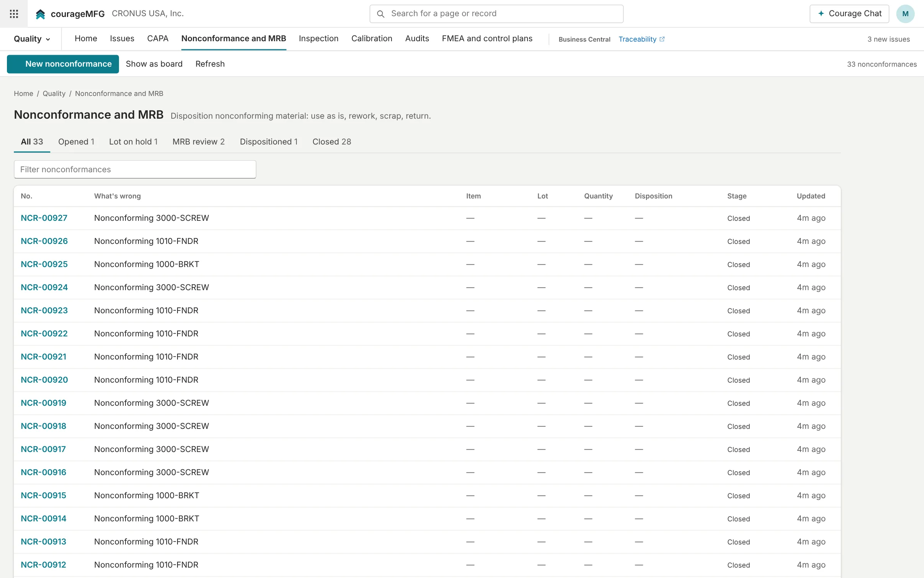Open the 3 new issues notice
924x578 pixels.
point(889,39)
